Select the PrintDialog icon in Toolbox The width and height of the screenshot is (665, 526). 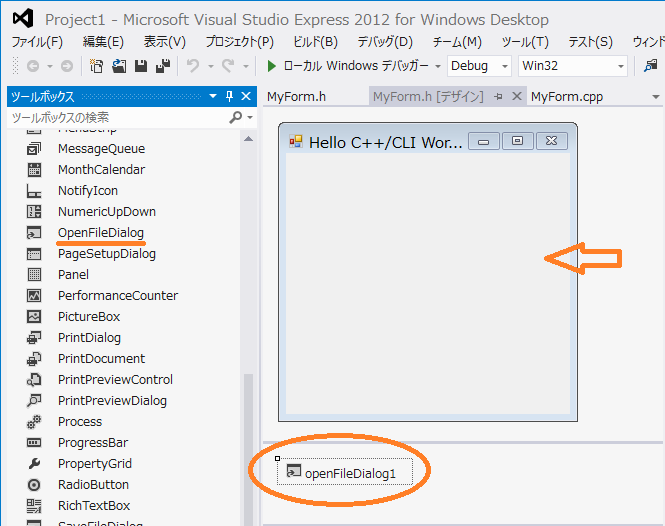34,338
